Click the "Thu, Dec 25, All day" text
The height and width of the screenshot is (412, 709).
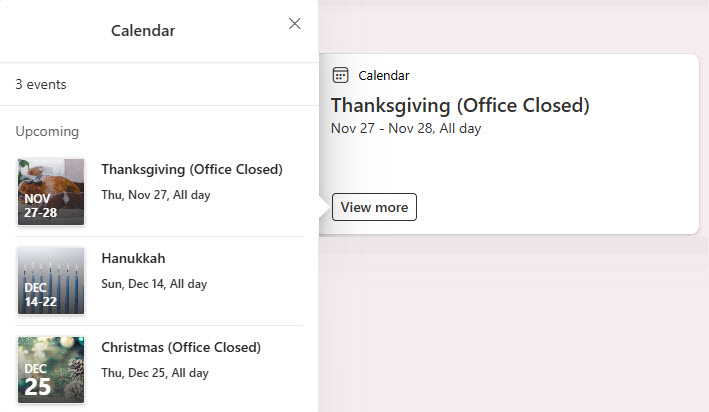[x=155, y=373]
